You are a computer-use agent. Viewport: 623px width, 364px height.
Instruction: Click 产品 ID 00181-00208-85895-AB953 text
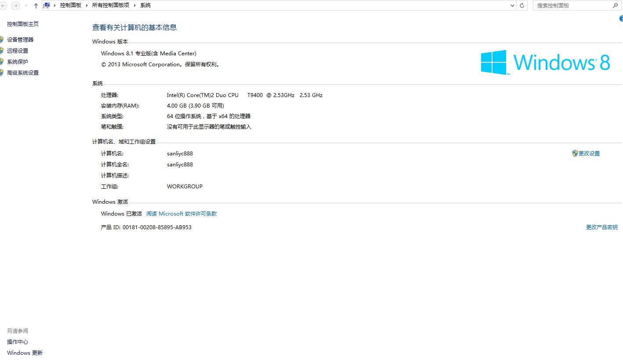coord(146,227)
